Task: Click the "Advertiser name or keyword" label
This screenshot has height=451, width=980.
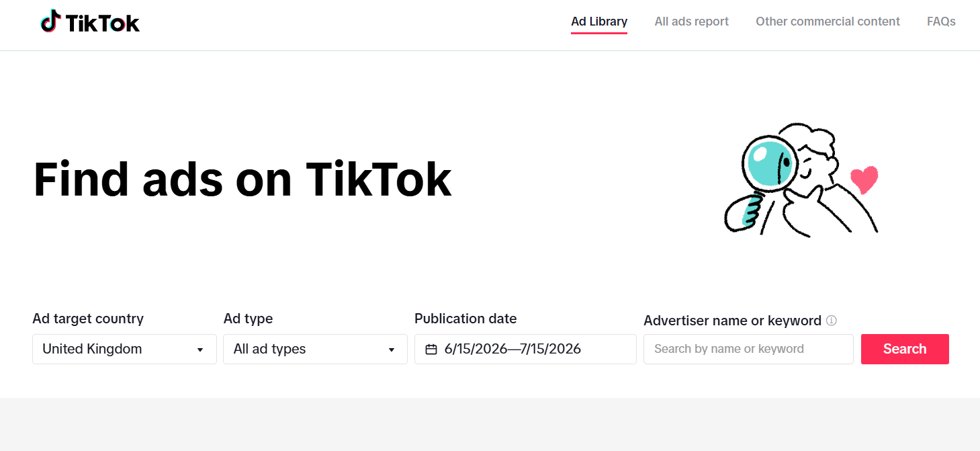Action: tap(732, 321)
